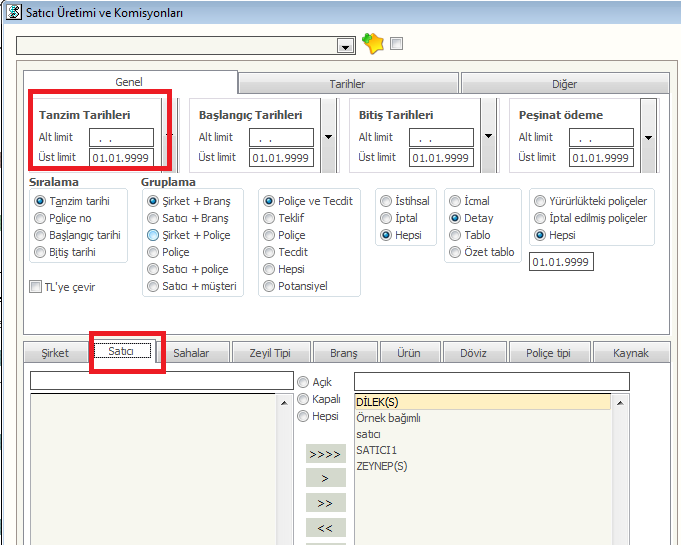The image size is (681, 545).
Task: Open the top template combo box
Action: (345, 46)
